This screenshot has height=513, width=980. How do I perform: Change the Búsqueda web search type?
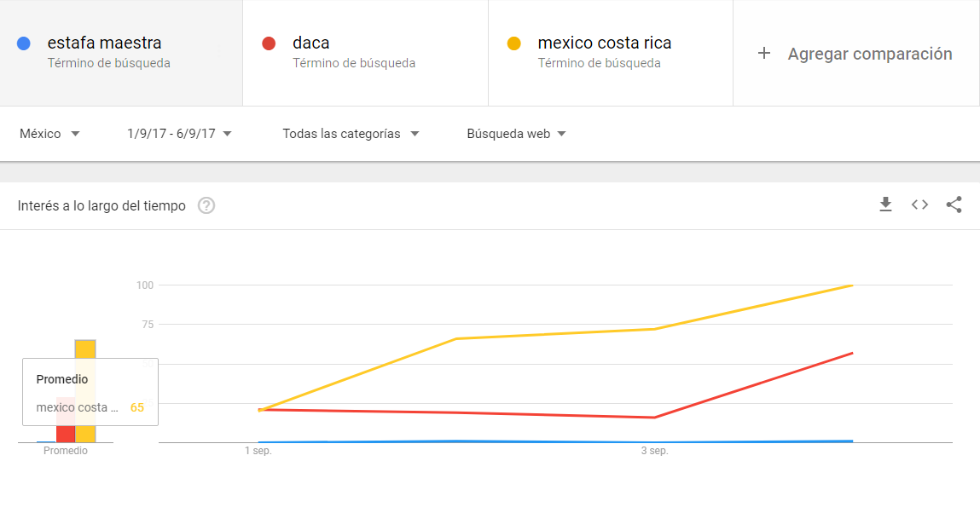[x=516, y=134]
